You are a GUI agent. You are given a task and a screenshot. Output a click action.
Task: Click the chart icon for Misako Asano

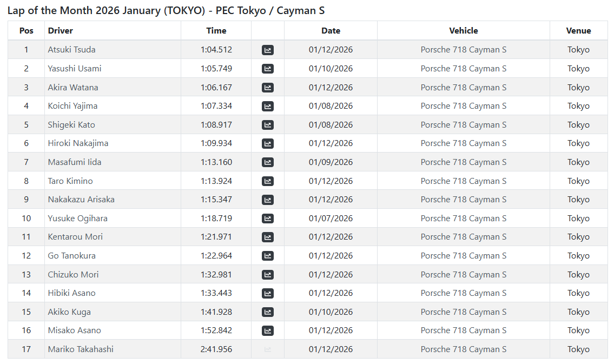pyautogui.click(x=267, y=330)
